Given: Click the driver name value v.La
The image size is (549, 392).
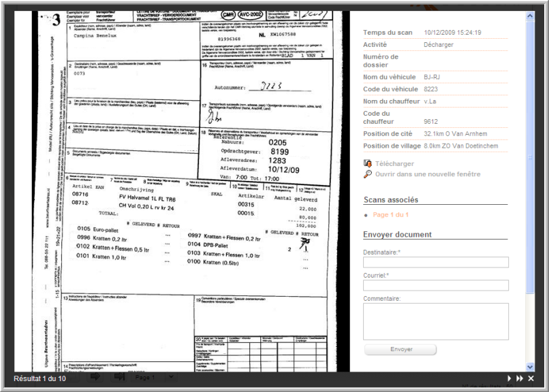Looking at the screenshot, I should coord(430,101).
